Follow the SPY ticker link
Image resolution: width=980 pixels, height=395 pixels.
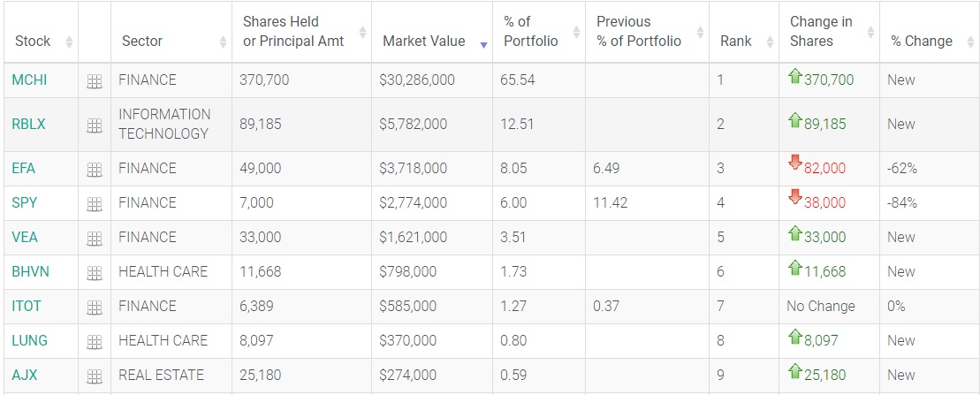(25, 203)
